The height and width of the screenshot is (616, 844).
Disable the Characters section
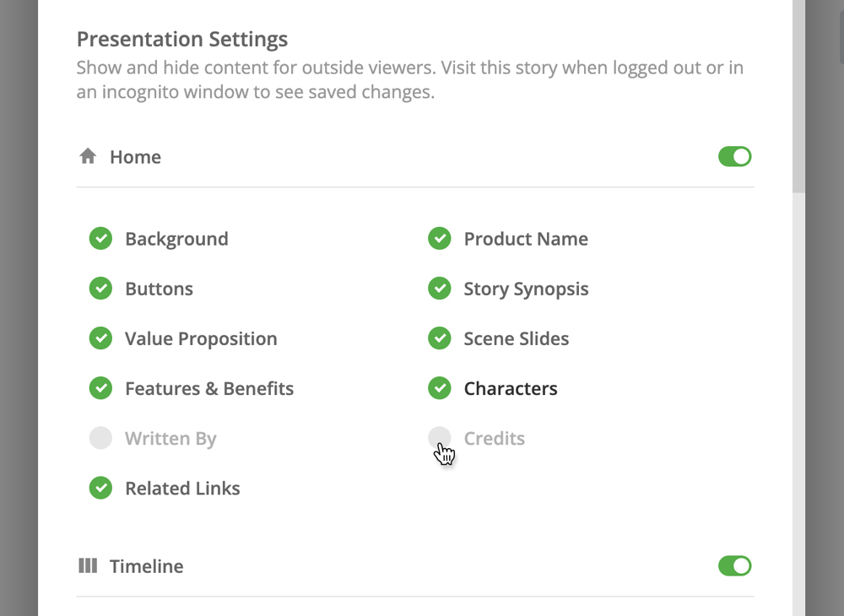coord(440,388)
